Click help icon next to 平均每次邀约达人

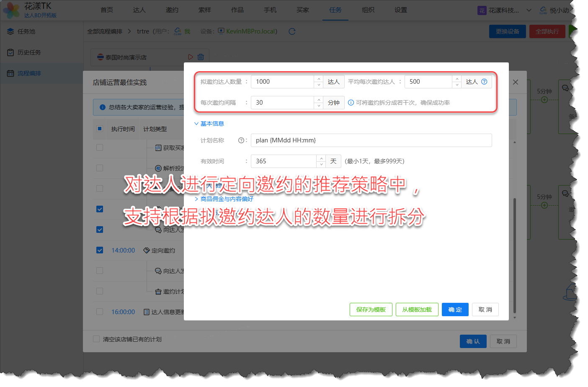point(484,82)
